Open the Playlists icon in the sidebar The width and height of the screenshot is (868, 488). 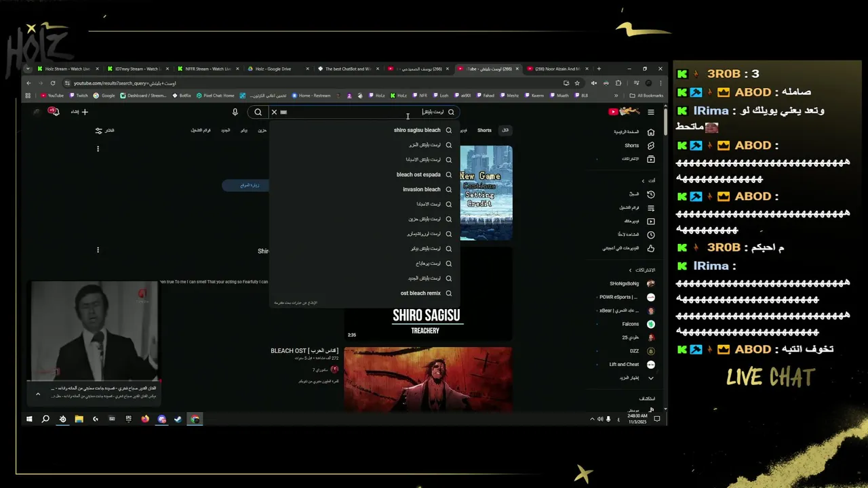pos(651,207)
